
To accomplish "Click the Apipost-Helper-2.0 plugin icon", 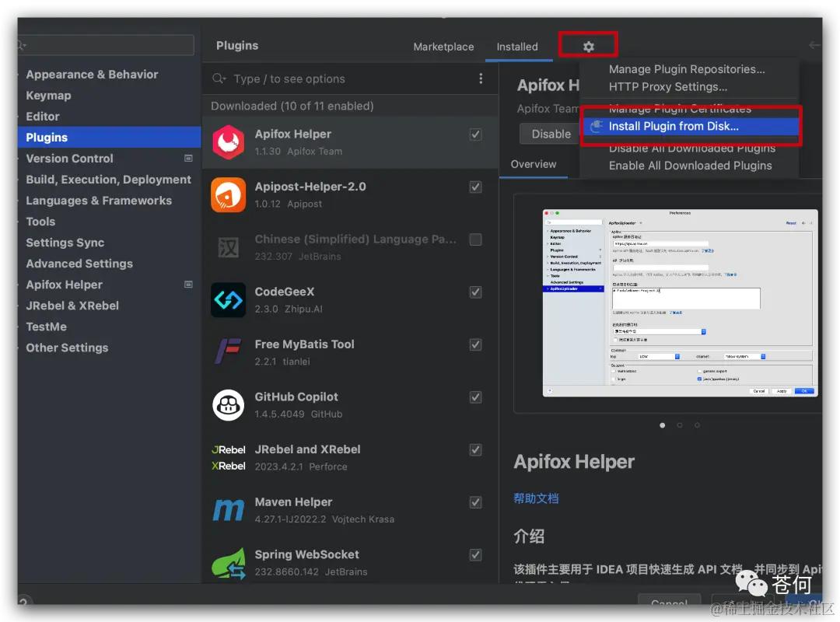I will [x=228, y=194].
